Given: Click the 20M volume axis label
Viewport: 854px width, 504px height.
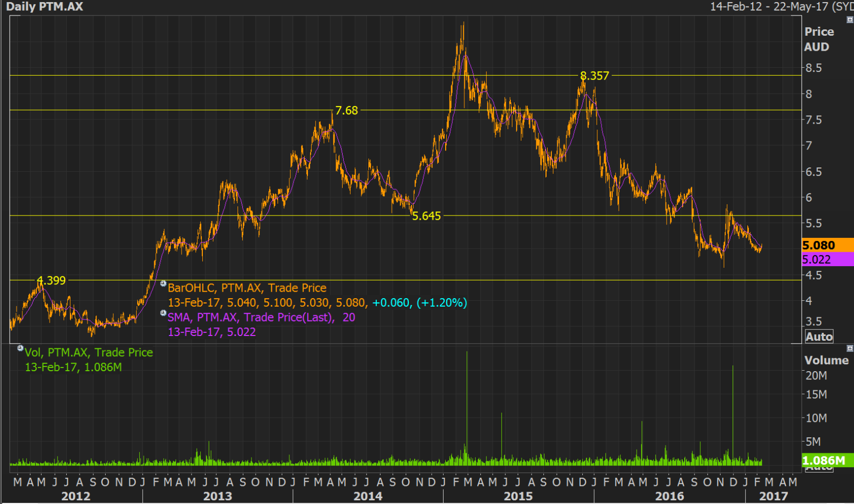Looking at the screenshot, I should point(816,375).
